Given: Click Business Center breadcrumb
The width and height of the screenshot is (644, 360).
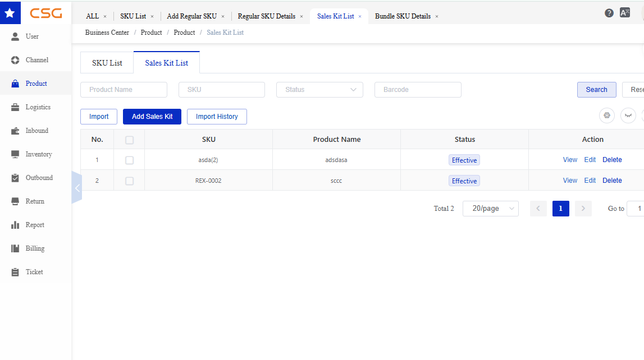Looking at the screenshot, I should (x=107, y=33).
